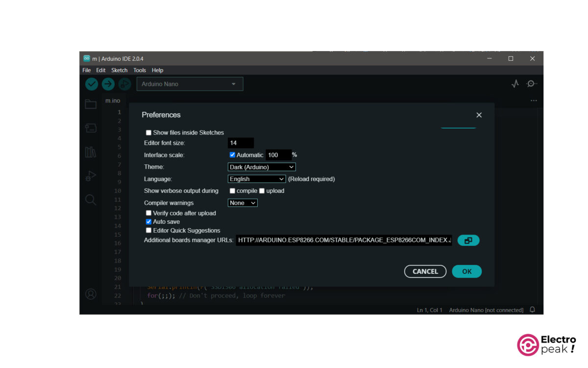Viewport: 588px width, 368px height.
Task: Click the Additional boards manager URLs field
Action: 344,240
